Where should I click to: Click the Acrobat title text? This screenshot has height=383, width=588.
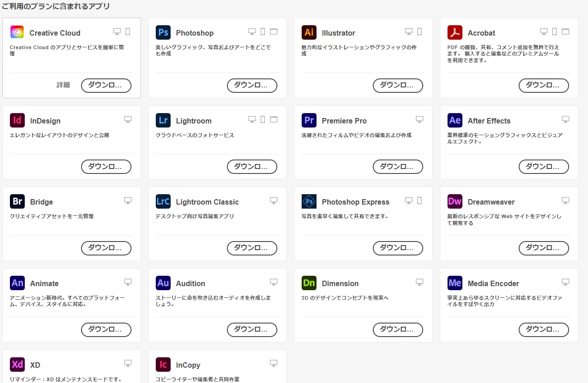click(481, 33)
